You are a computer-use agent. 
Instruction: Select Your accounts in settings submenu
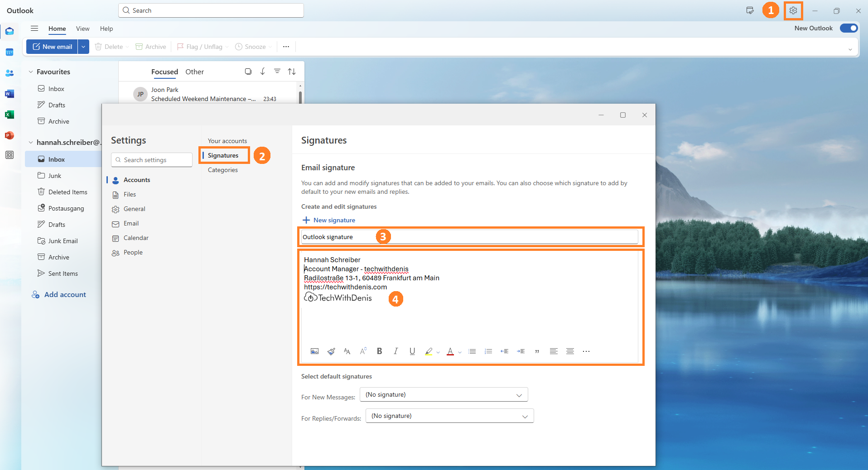[227, 141]
